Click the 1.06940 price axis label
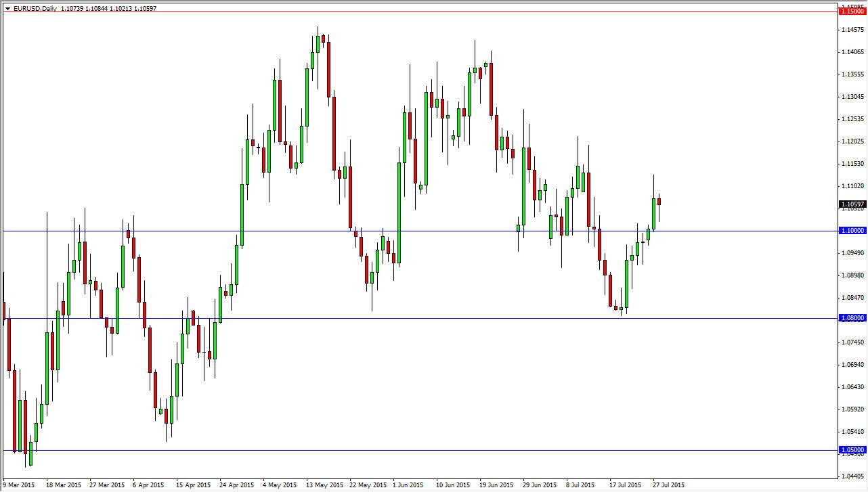 pos(854,365)
